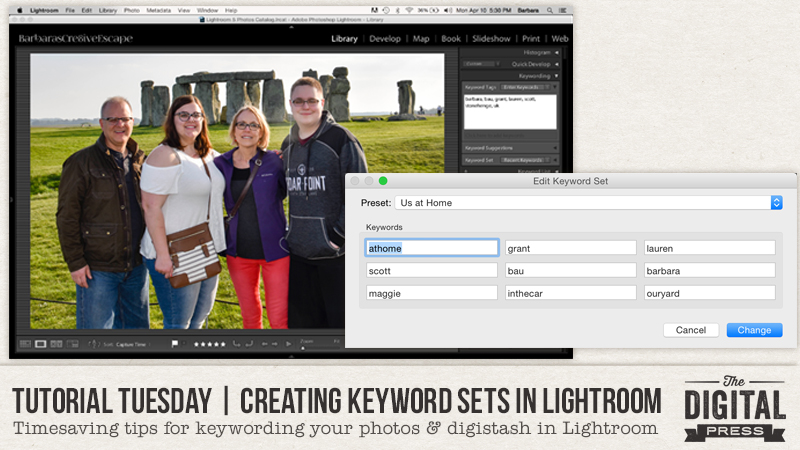
Task: Open the Preset dropdown Us at Home
Action: [588, 203]
